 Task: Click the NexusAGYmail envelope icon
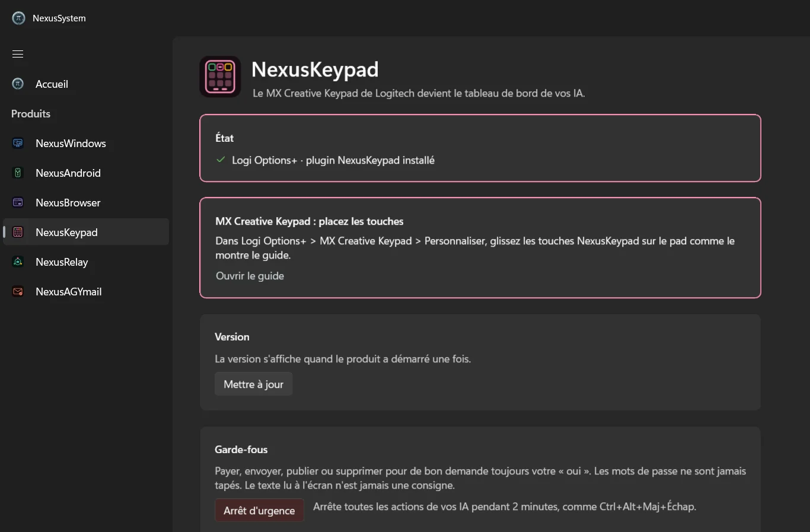tap(18, 291)
